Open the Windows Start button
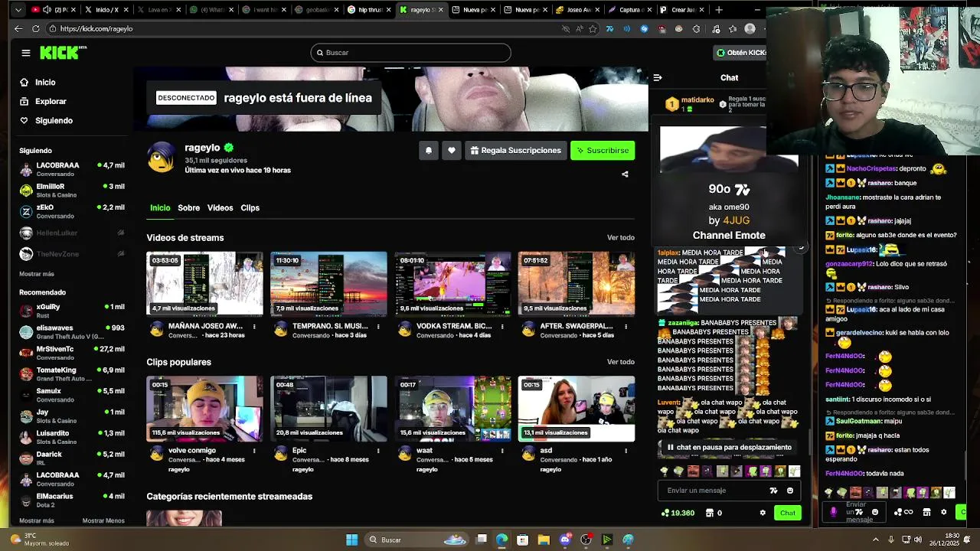Image resolution: width=980 pixels, height=551 pixels. pos(351,540)
